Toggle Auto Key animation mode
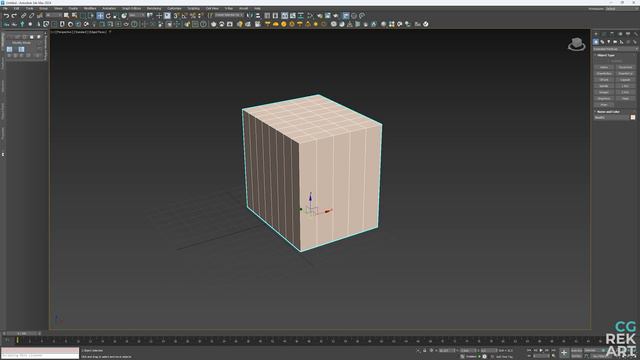 click(x=576, y=350)
